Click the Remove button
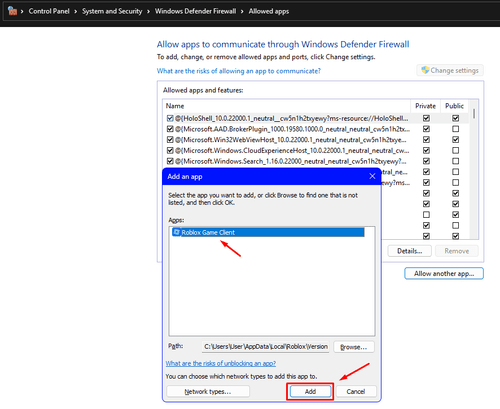The height and width of the screenshot is (409, 500). coord(457,251)
